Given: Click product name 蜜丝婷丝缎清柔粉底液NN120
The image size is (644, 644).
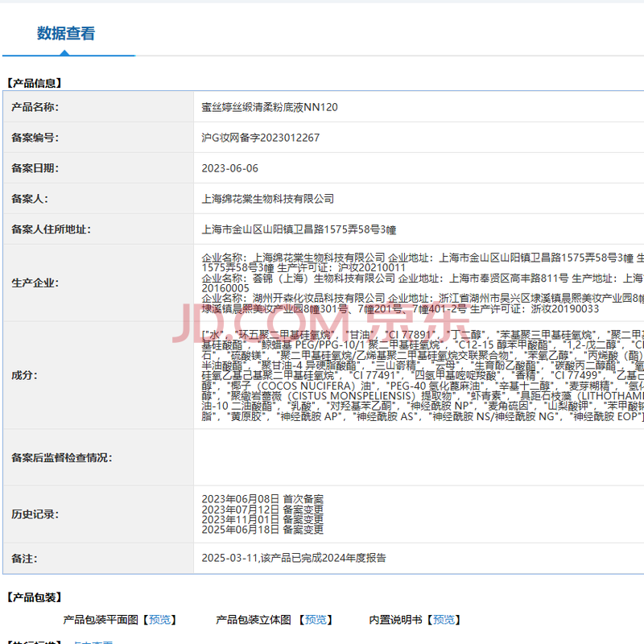Looking at the screenshot, I should (x=270, y=107).
